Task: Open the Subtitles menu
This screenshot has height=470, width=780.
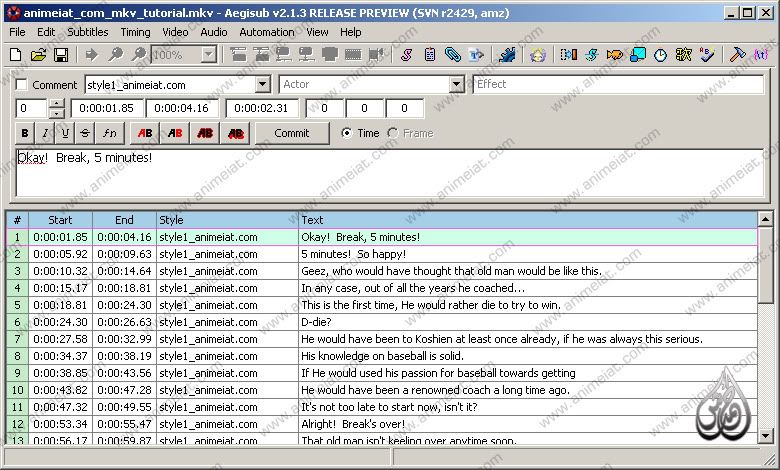Action: tap(88, 32)
